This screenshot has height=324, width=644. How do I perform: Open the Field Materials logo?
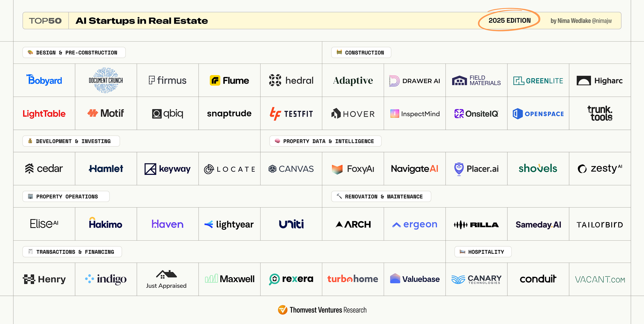click(x=476, y=80)
